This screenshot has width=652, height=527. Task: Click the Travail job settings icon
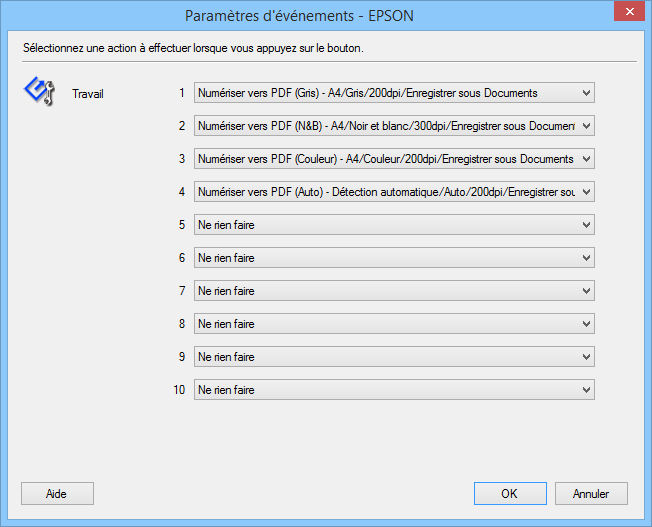40,91
